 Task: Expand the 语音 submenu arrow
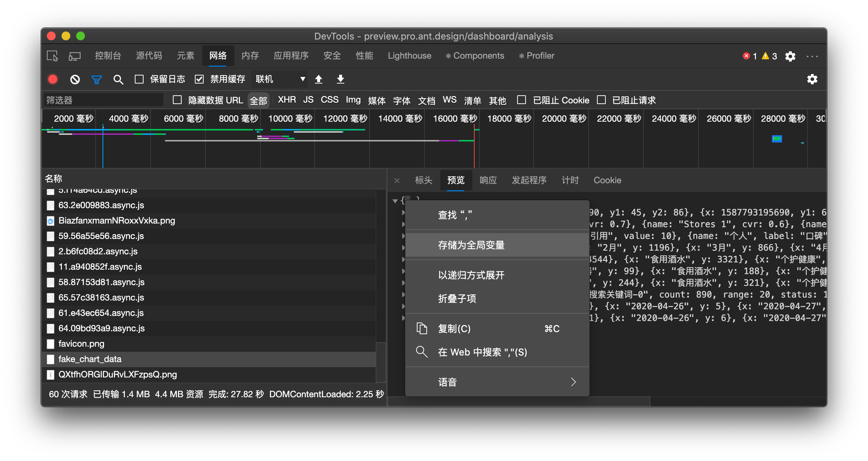[573, 382]
